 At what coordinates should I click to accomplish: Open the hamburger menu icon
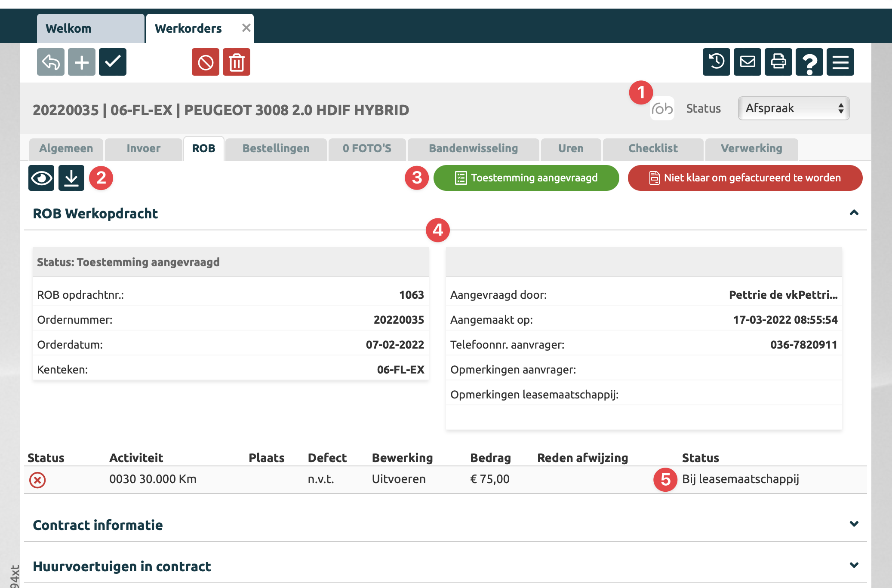click(x=840, y=62)
